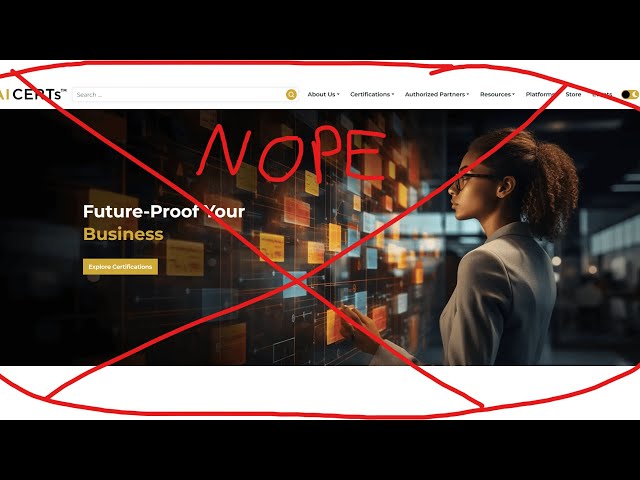
Task: Click the Explore Certifications button
Action: click(x=120, y=267)
